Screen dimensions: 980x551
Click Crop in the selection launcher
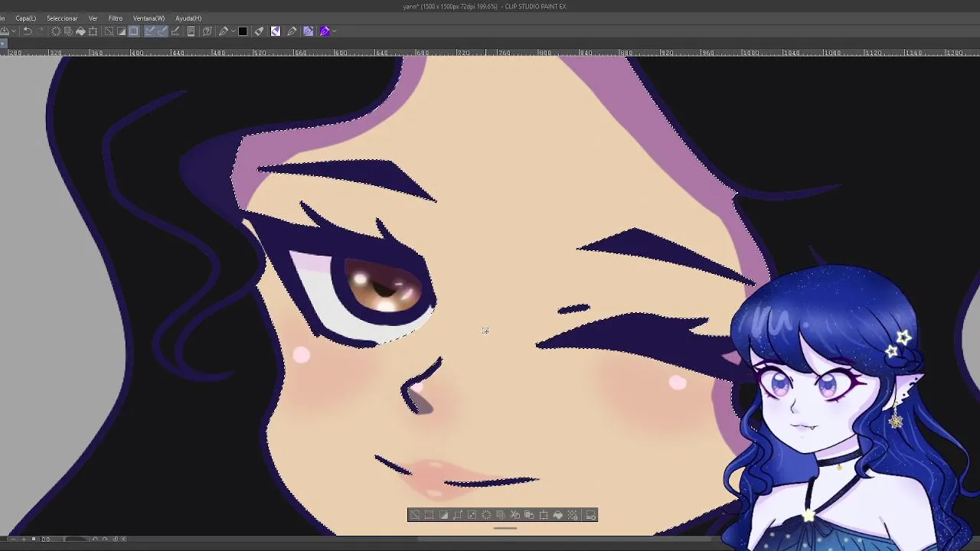tap(429, 515)
